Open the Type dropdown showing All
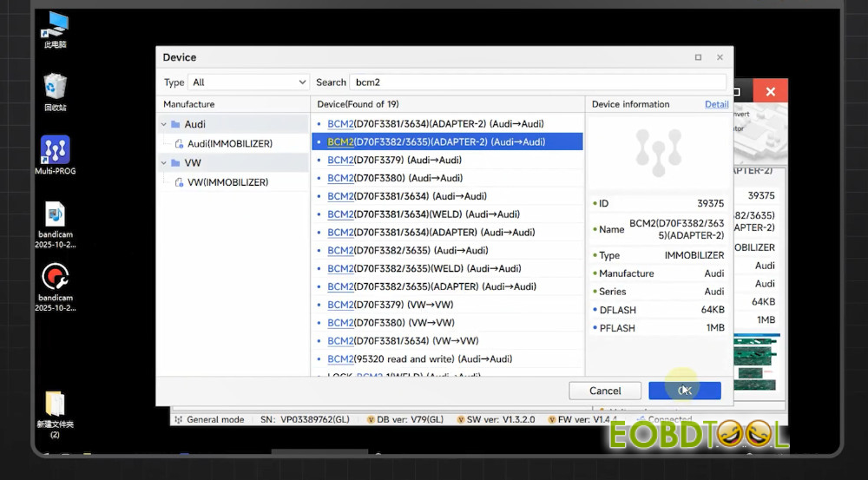This screenshot has height=480, width=868. [x=247, y=82]
